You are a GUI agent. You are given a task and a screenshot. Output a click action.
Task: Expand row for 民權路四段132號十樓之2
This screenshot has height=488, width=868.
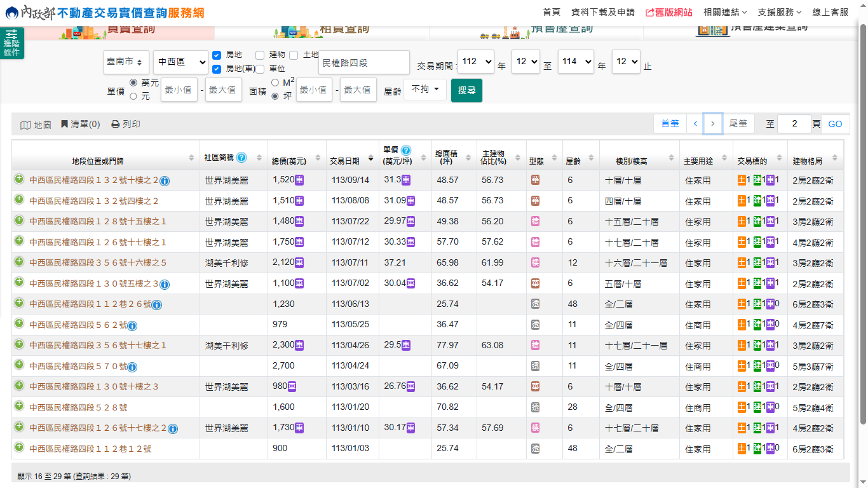point(19,180)
